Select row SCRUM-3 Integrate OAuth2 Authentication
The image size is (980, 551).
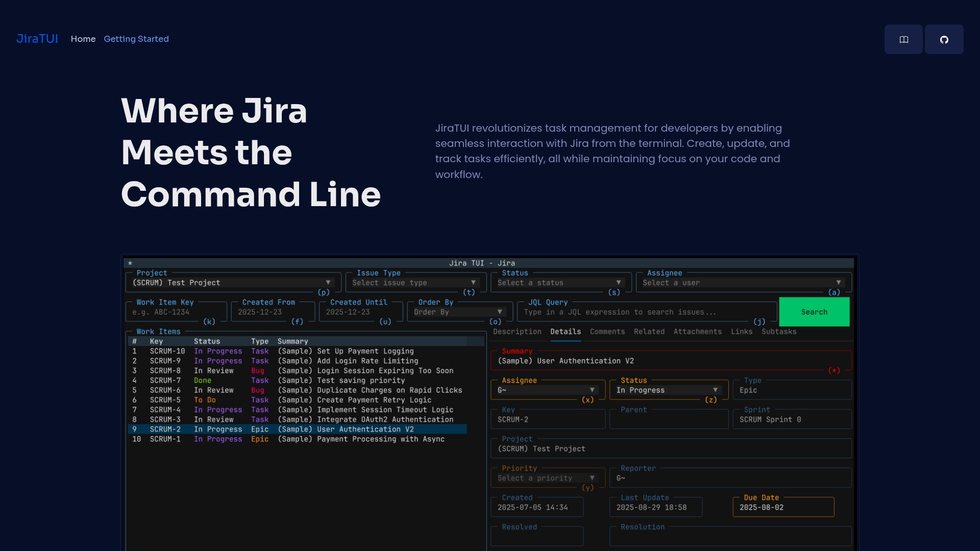point(297,419)
